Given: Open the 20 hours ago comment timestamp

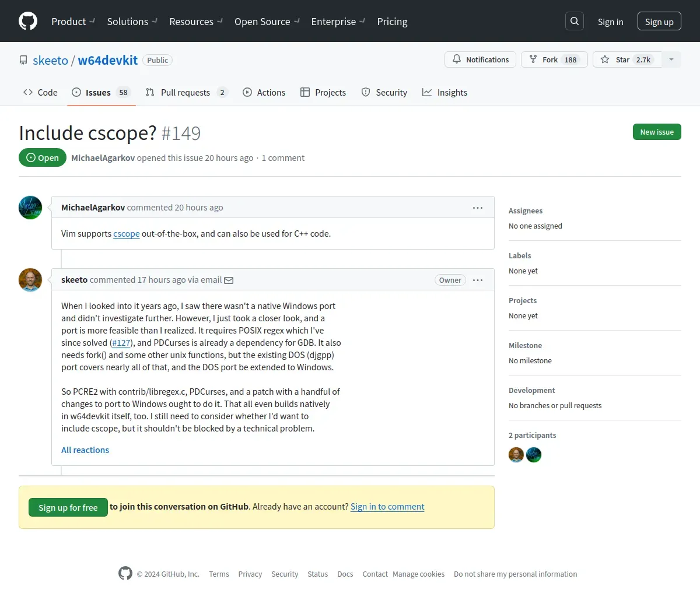Looking at the screenshot, I should [199, 207].
